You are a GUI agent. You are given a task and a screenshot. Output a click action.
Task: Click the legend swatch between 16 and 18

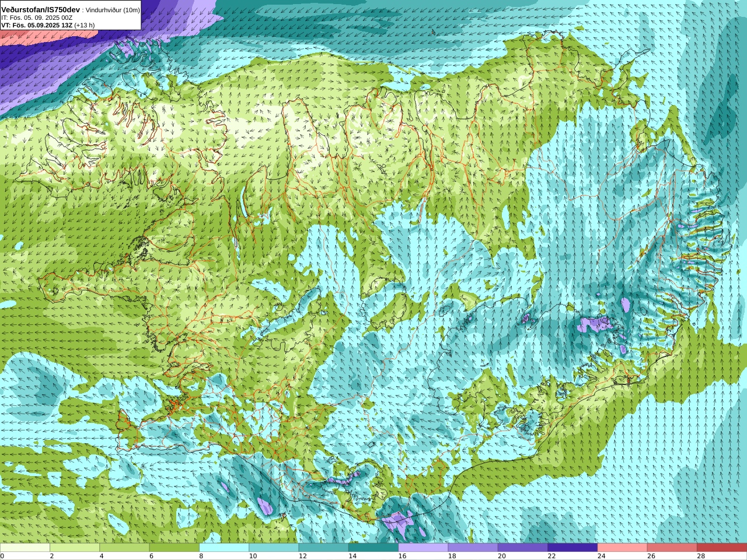423,548
